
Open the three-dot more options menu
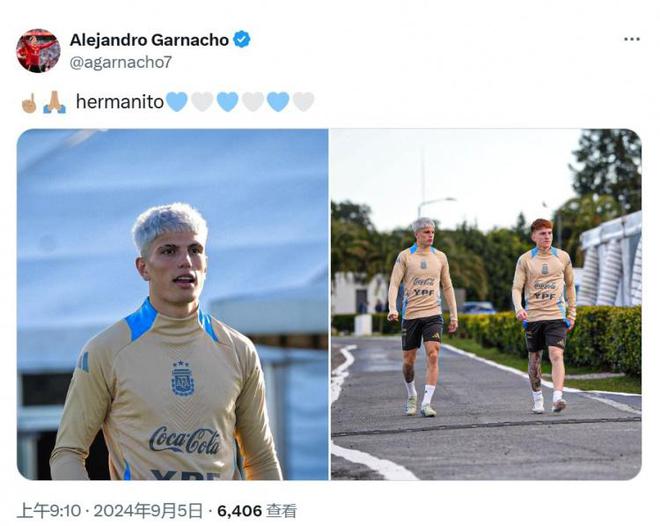point(632,39)
